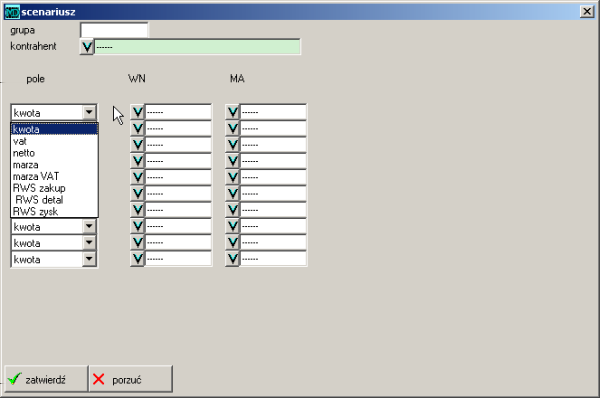This screenshot has width=600, height=398.
Task: Click the MA V icon in last row
Action: coord(232,259)
